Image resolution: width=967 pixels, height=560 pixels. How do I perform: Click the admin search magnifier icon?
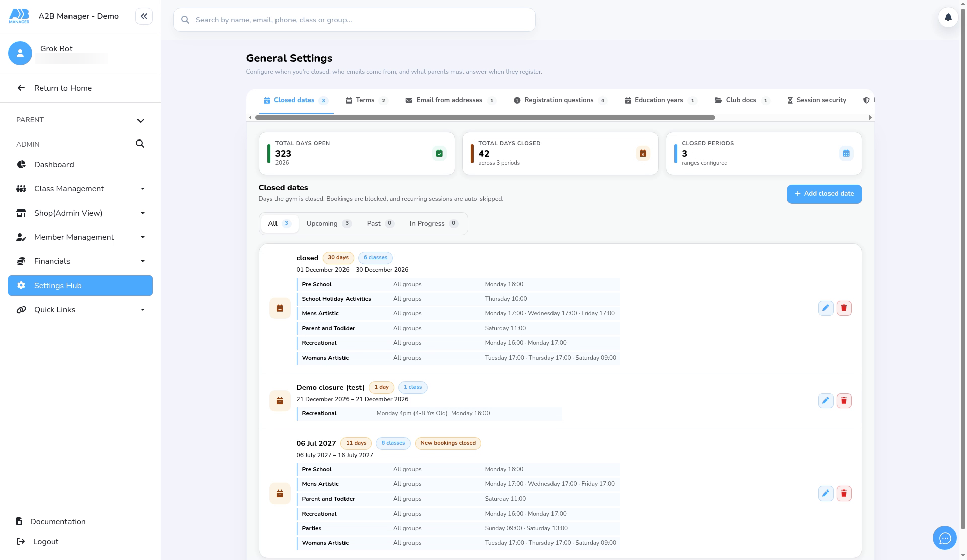tap(140, 144)
